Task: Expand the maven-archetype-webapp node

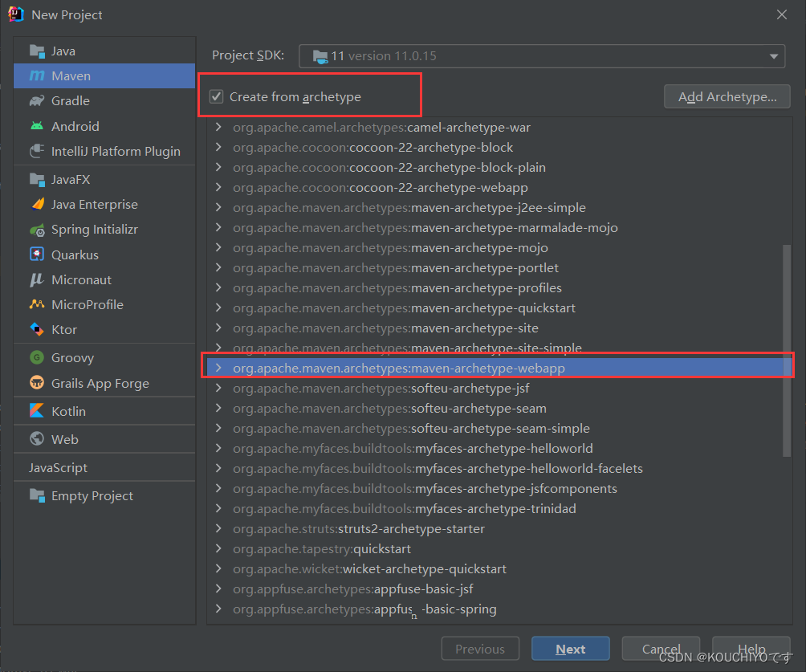Action: [x=218, y=368]
